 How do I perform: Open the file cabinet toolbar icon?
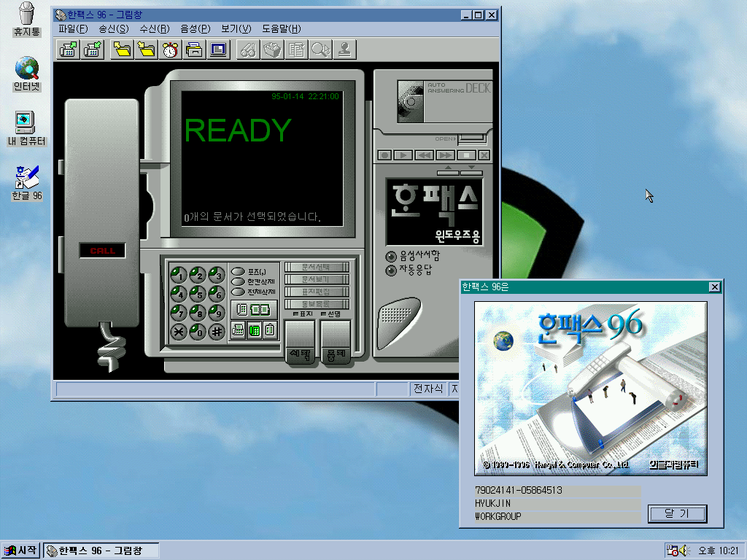point(194,50)
